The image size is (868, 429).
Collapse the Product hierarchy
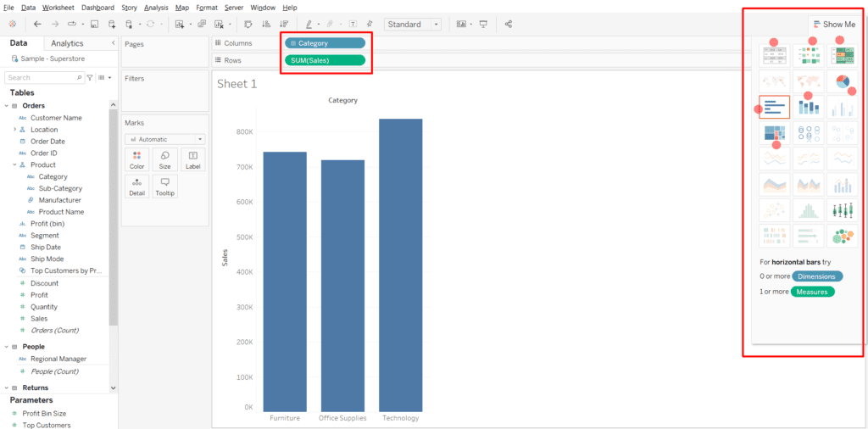click(15, 165)
